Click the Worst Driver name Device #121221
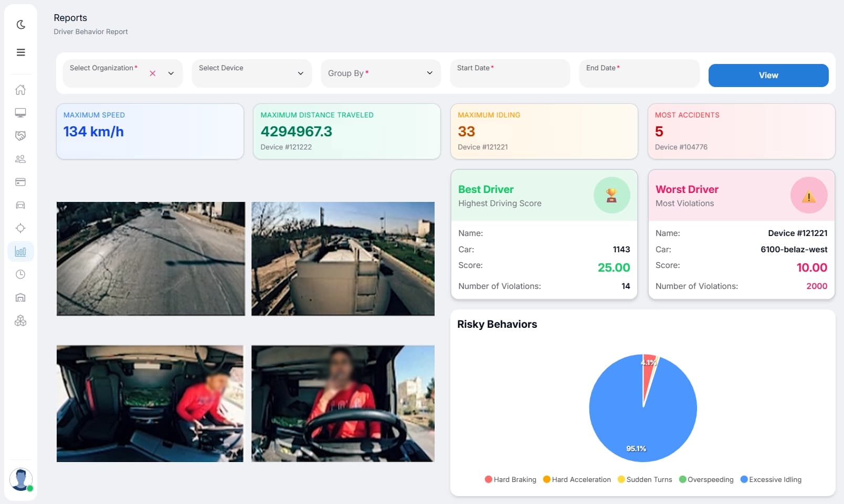This screenshot has height=504, width=844. coord(797,233)
